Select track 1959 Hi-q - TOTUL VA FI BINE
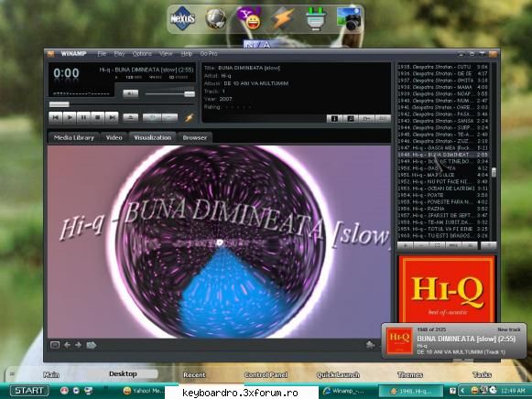The image size is (532, 399). pyautogui.click(x=443, y=229)
